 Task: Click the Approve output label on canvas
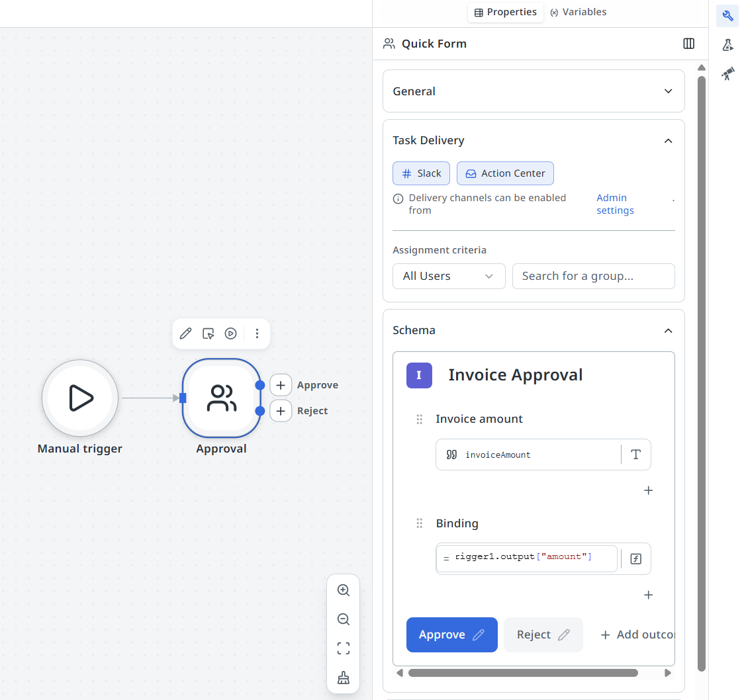318,385
